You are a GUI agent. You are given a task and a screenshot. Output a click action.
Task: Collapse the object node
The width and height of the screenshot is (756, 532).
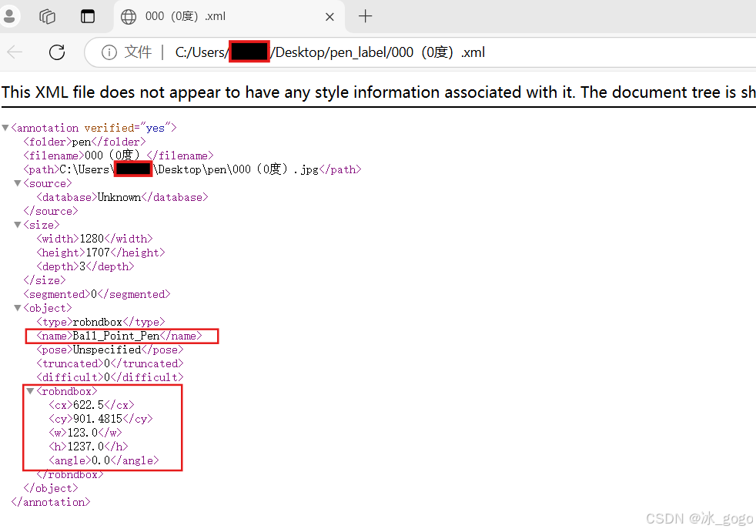point(18,308)
